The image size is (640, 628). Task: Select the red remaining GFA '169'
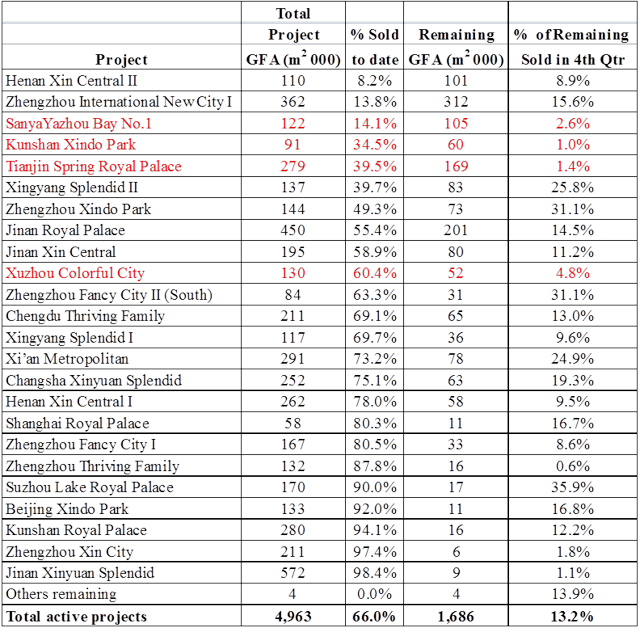click(x=456, y=166)
